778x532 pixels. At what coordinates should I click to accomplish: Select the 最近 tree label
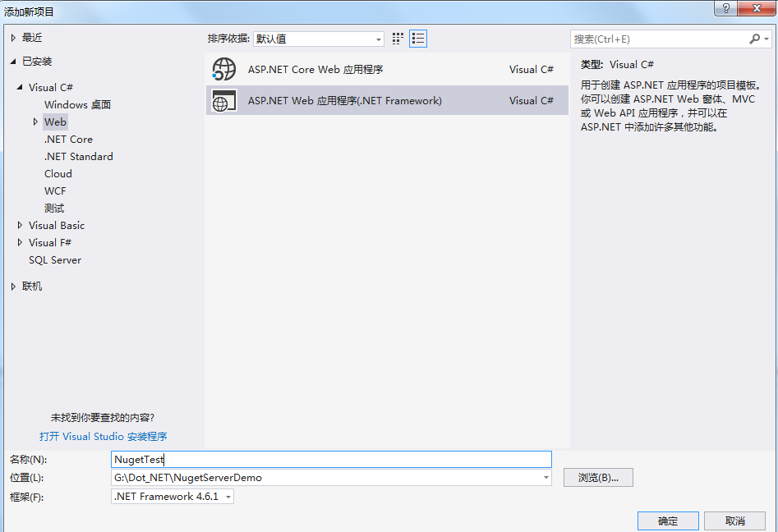pos(32,38)
